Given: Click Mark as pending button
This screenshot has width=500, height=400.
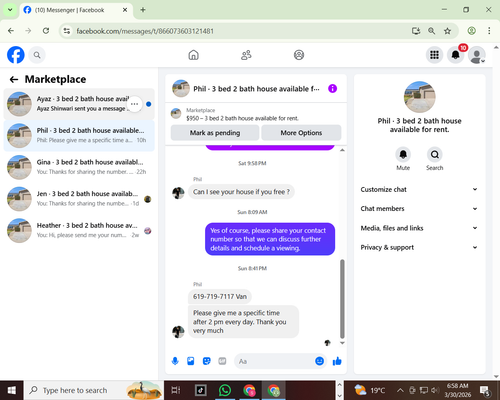Looking at the screenshot, I should (x=215, y=133).
